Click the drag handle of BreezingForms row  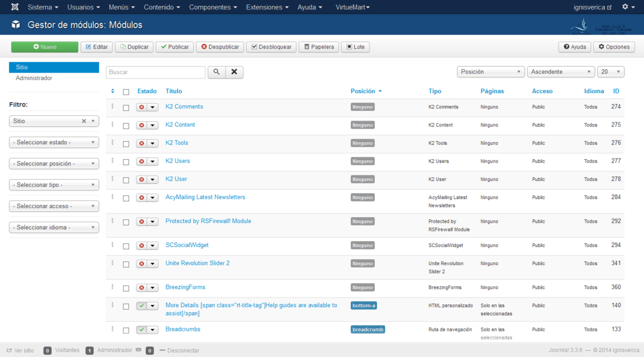[x=112, y=287]
